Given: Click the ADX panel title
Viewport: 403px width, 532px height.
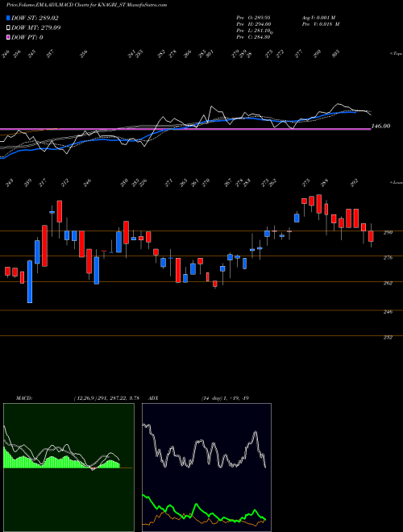Looking at the screenshot, I should click(153, 398).
